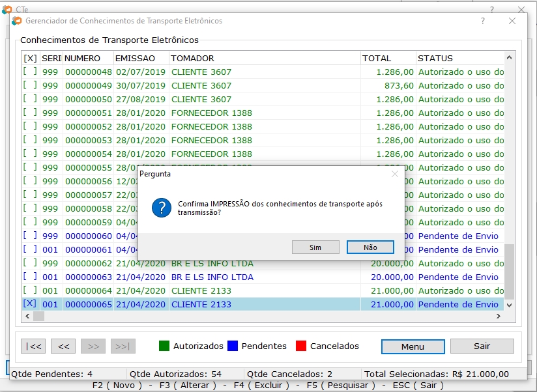Go to first record with |<< button
This screenshot has height=392, width=537.
[x=33, y=346]
